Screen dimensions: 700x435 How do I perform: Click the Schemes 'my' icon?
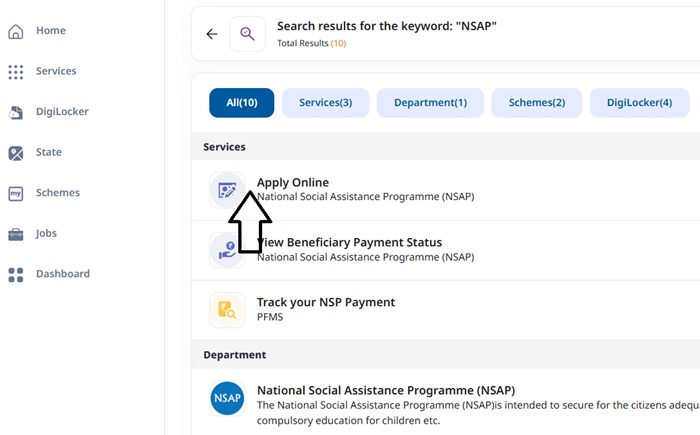pyautogui.click(x=16, y=193)
